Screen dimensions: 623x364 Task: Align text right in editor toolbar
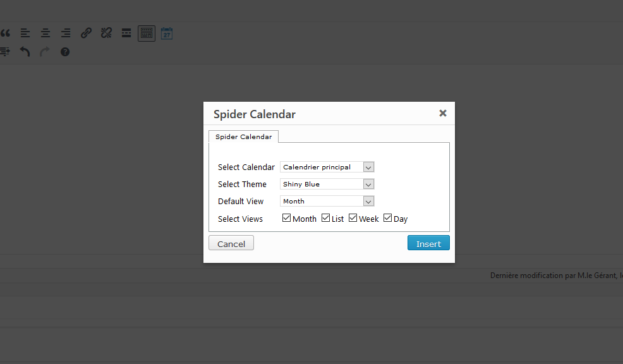click(66, 33)
